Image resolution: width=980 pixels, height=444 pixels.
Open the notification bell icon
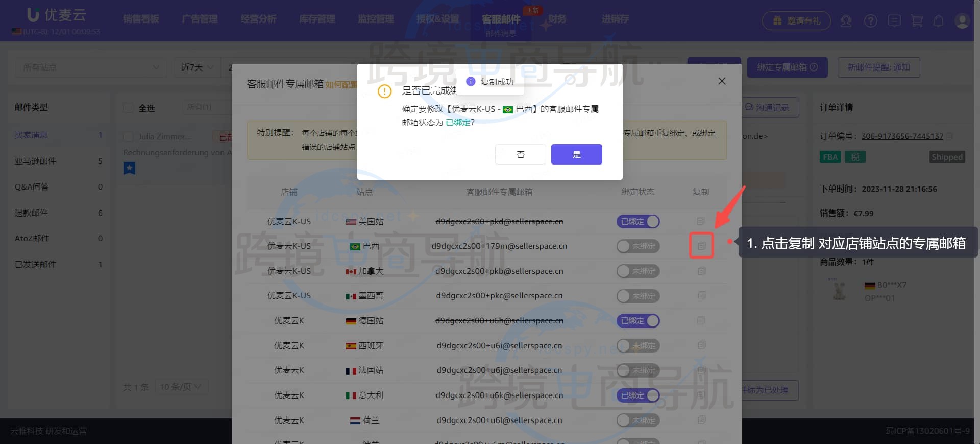(x=938, y=21)
